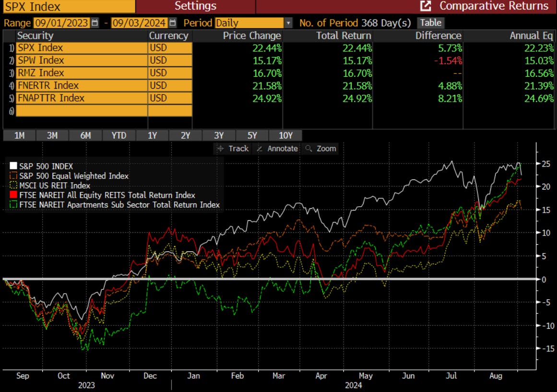Select the 5Y range button
Screen dimensions: 557x392
[252, 136]
